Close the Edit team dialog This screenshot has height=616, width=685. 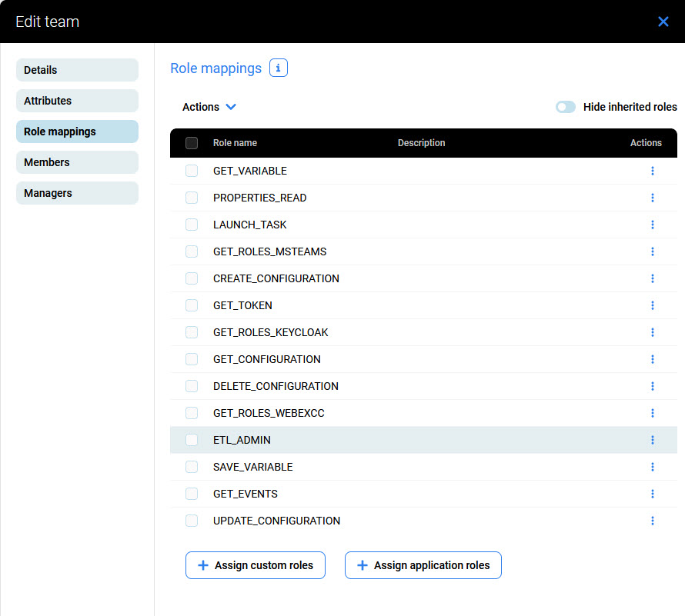pos(663,22)
